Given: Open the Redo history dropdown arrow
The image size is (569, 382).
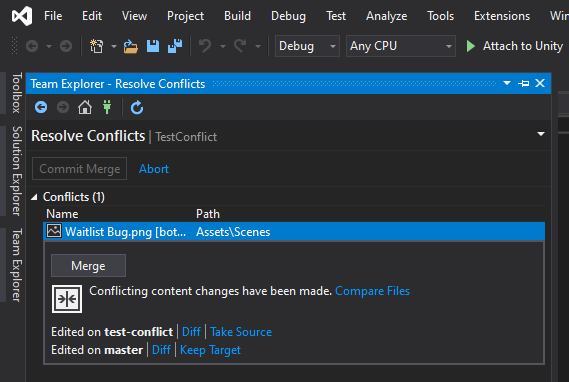Looking at the screenshot, I should [x=258, y=46].
